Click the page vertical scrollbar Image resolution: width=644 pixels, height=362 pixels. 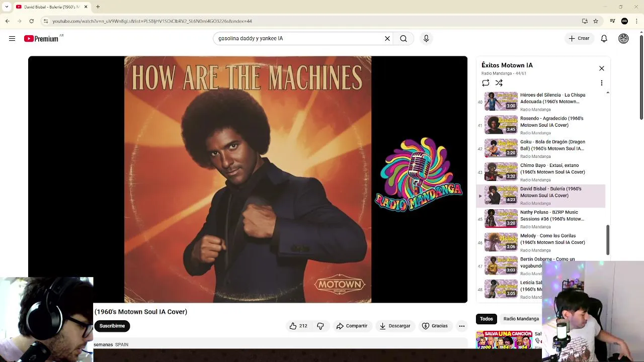(641, 78)
